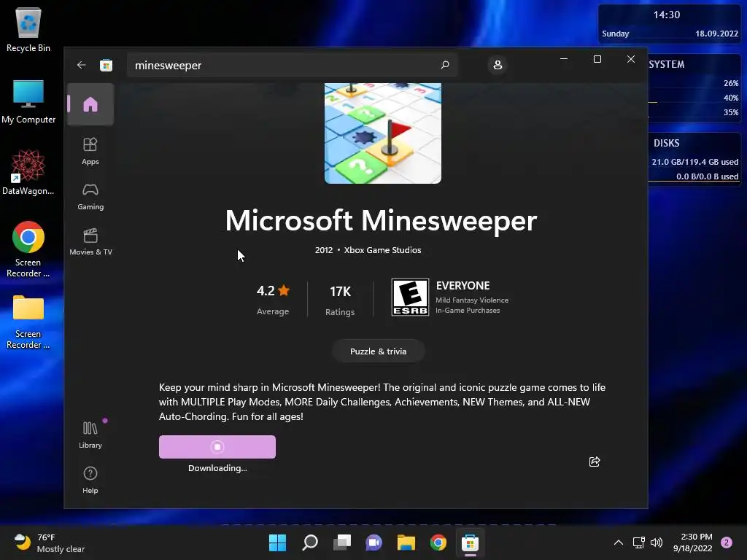Image resolution: width=747 pixels, height=560 pixels.
Task: Open the Recycle Bin desktop icon
Action: click(28, 29)
